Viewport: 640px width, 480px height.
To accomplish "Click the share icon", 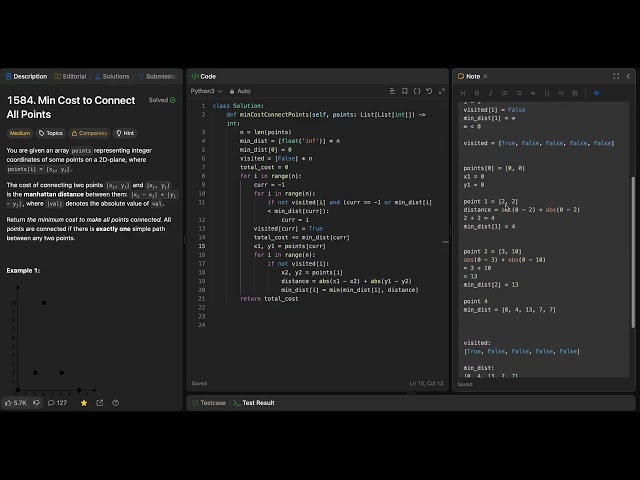I will point(100,403).
